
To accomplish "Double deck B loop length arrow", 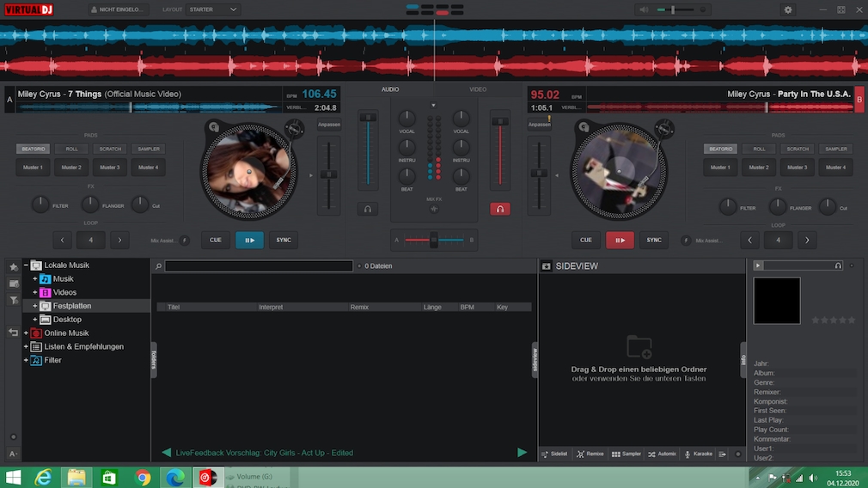I will (x=807, y=240).
